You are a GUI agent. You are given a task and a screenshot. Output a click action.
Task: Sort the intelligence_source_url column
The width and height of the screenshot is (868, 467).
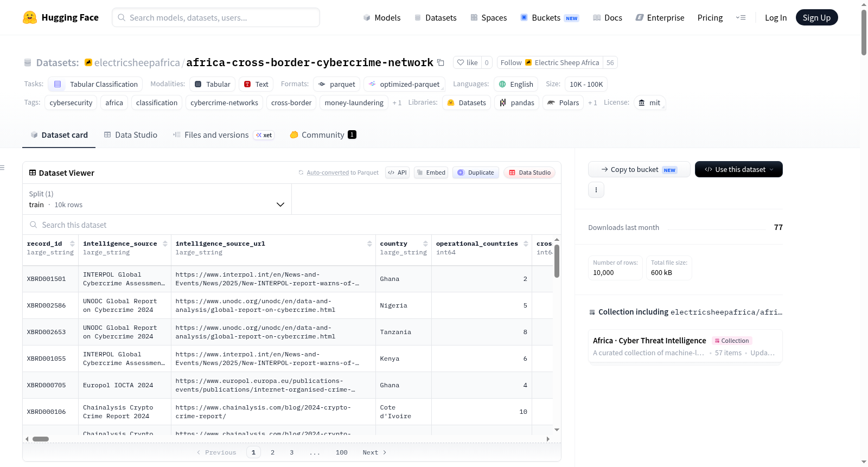pyautogui.click(x=369, y=244)
